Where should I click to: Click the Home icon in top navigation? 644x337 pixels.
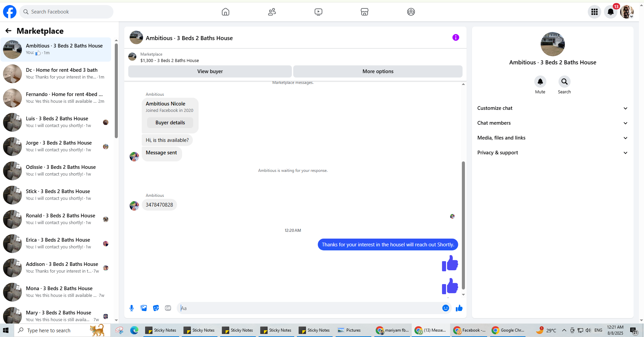pos(226,12)
